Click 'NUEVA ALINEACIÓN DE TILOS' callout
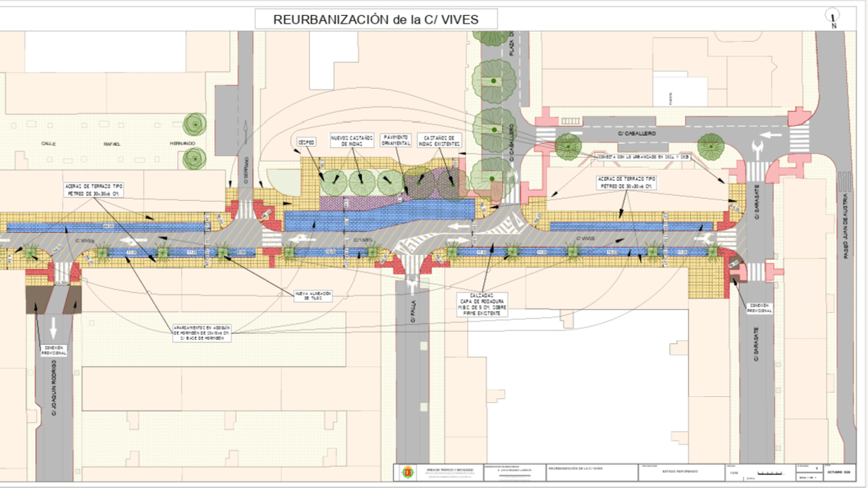The image size is (868, 488). 312,295
